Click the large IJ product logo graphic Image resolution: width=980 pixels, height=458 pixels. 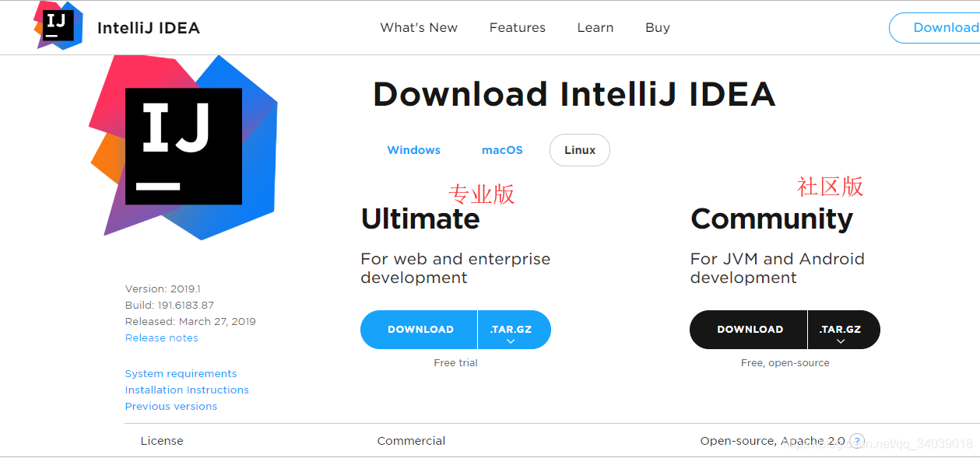click(184, 147)
